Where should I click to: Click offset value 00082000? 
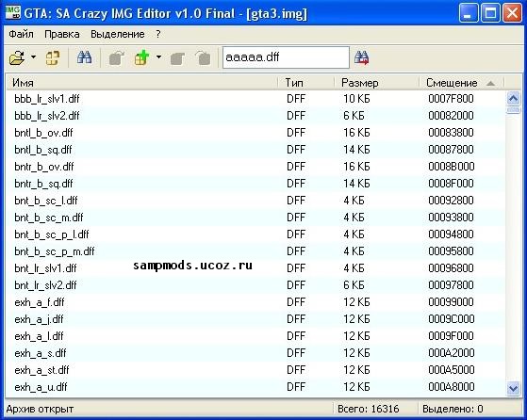(451, 116)
